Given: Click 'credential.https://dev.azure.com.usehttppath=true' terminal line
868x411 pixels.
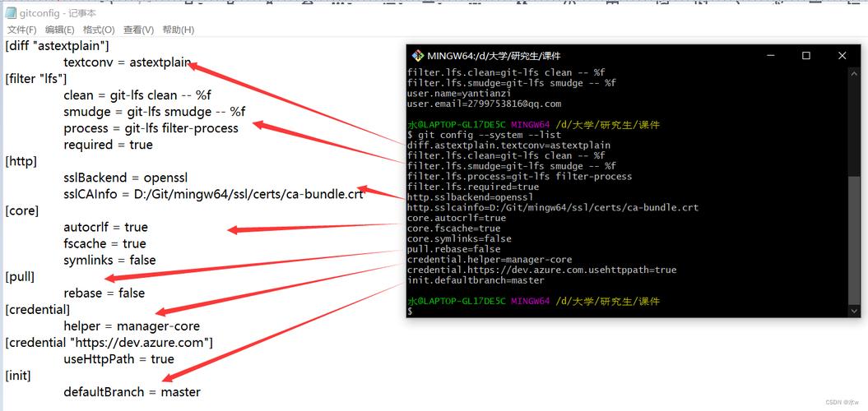Looking at the screenshot, I should point(541,270).
